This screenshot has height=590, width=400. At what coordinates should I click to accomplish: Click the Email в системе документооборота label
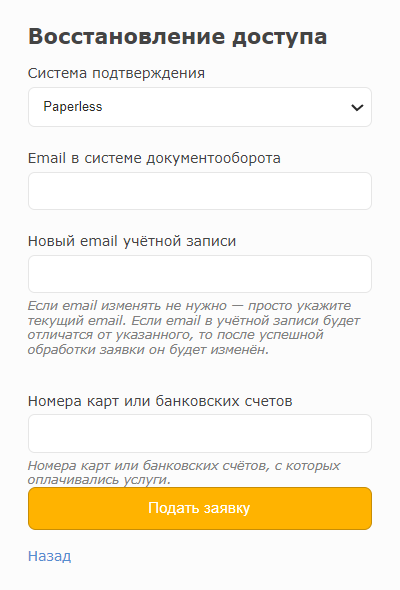(154, 158)
